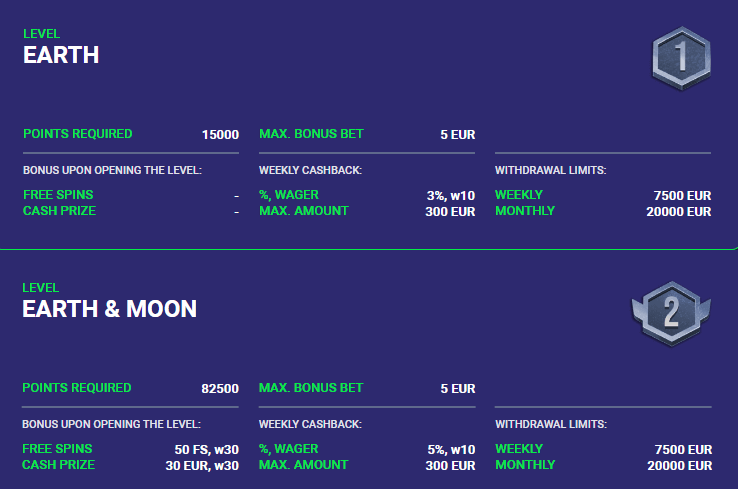The height and width of the screenshot is (489, 738).
Task: Click the level 2 winged badge
Action: (x=671, y=314)
